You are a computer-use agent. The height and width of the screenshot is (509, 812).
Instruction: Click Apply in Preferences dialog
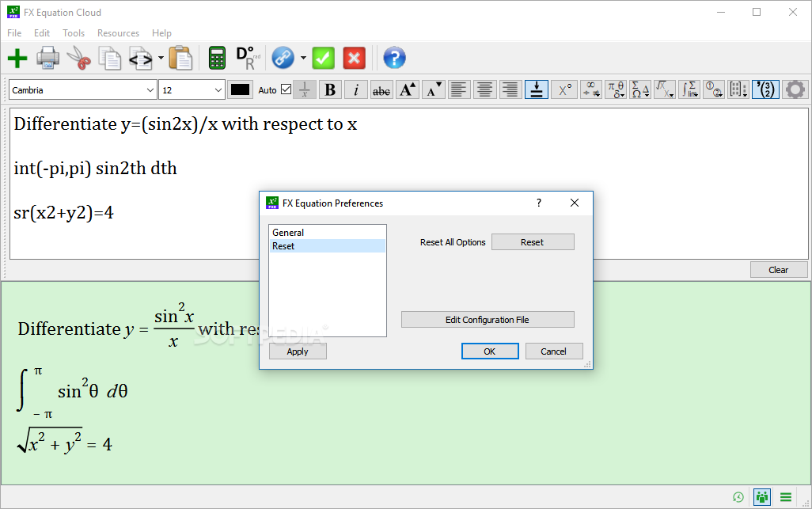coord(298,351)
